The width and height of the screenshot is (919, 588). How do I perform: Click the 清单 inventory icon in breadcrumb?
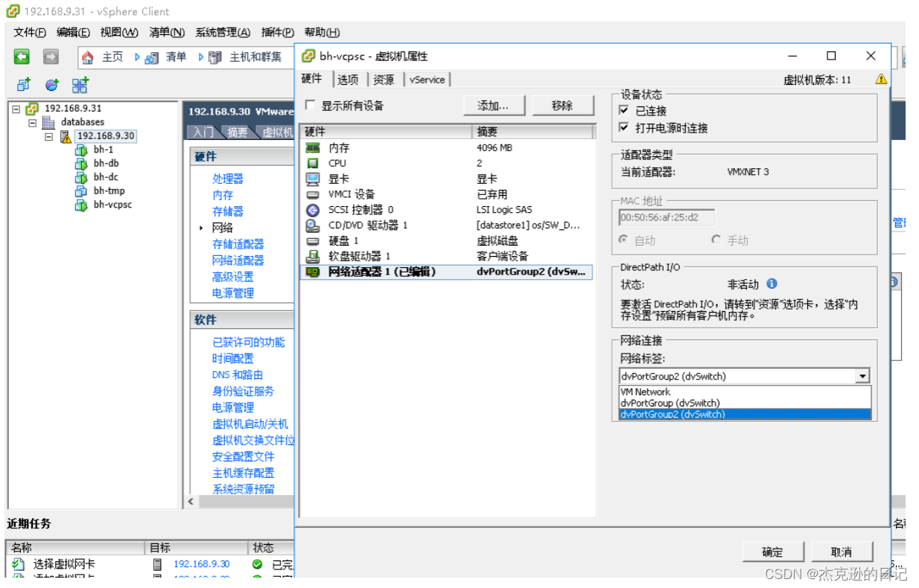point(152,57)
